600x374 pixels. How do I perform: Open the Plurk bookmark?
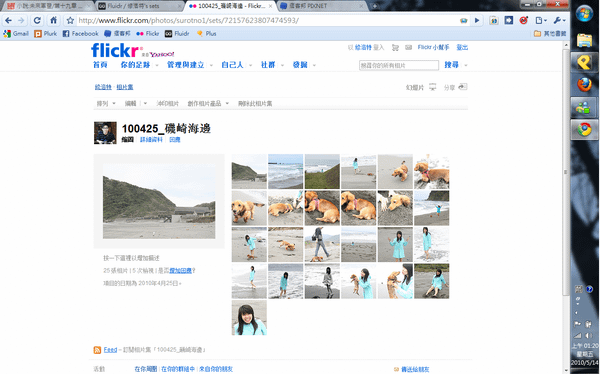[46, 34]
